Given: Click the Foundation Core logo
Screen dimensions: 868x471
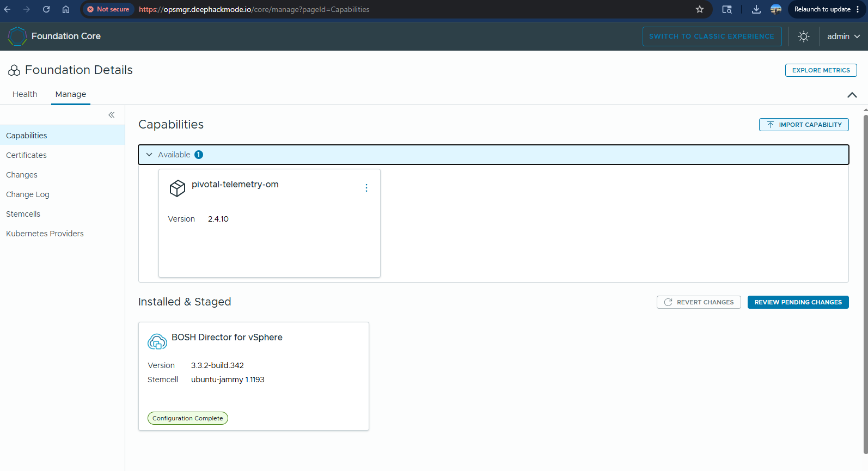Looking at the screenshot, I should (x=17, y=36).
